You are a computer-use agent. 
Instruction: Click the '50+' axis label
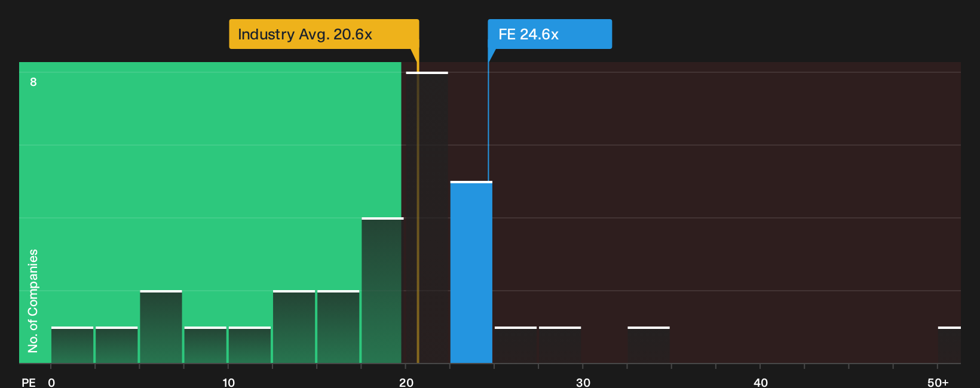(938, 382)
